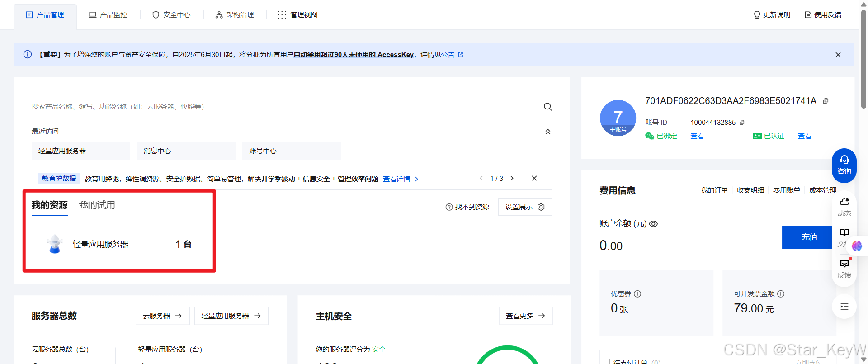Click the WeChat 已绑定 icon
Viewport: 868px width, 364px height.
[650, 136]
